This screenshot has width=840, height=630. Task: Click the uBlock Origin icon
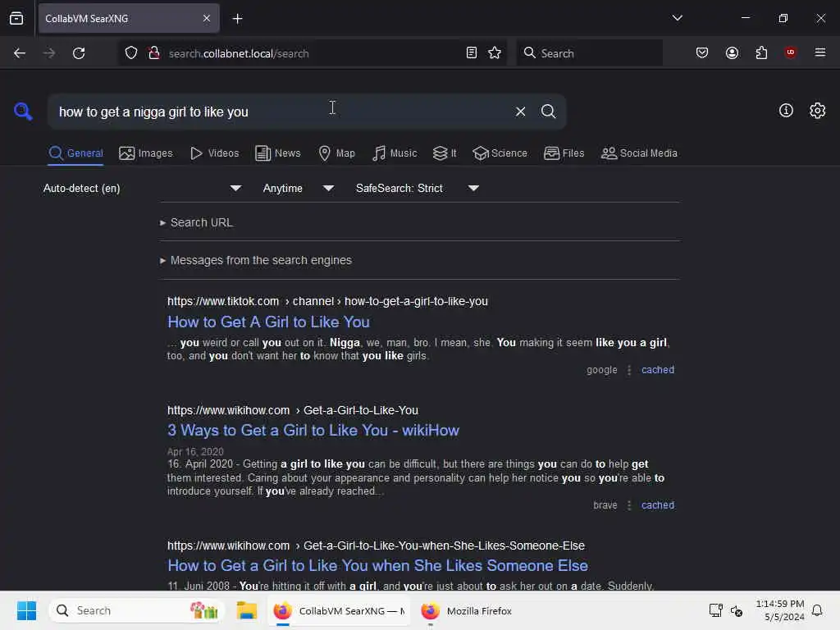point(790,52)
